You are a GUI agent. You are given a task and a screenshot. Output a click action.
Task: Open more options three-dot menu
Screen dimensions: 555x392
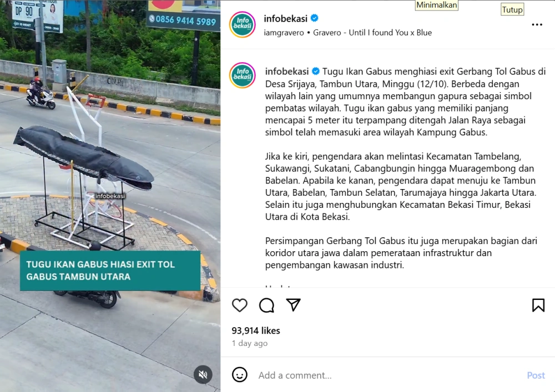(537, 24)
